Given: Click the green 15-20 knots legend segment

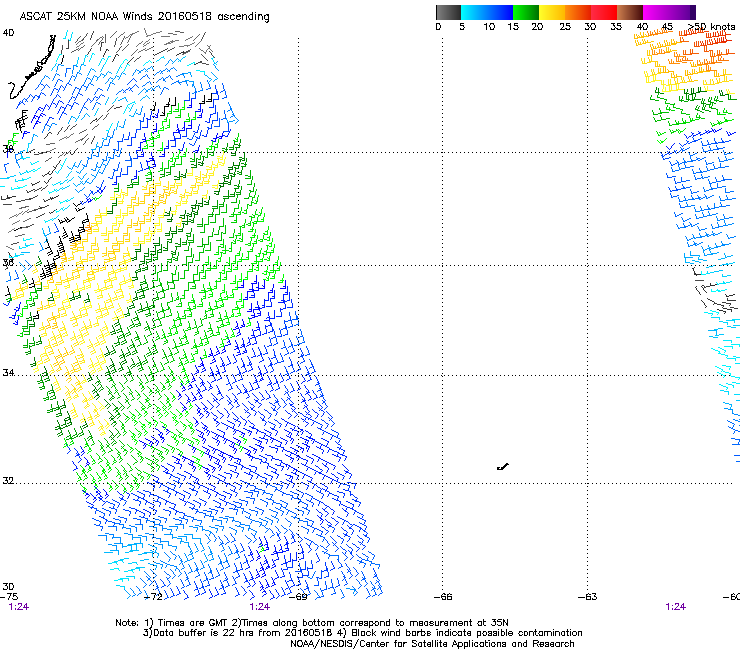Looking at the screenshot, I should 526,12.
